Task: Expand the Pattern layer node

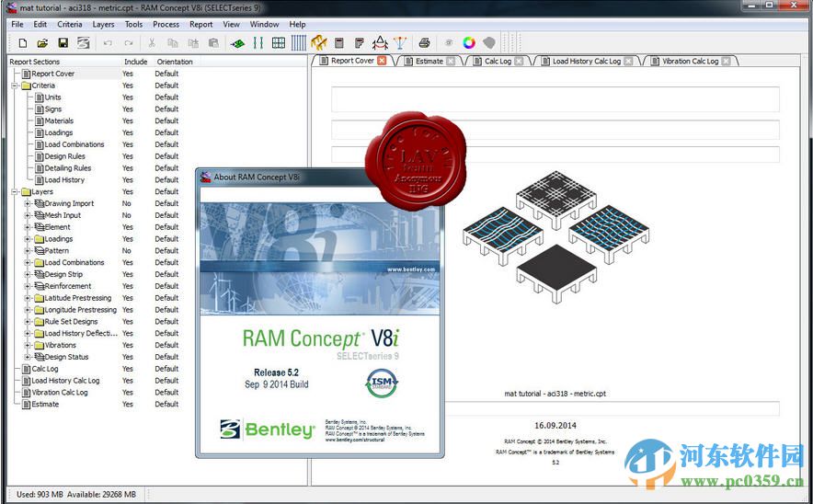Action: point(28,251)
